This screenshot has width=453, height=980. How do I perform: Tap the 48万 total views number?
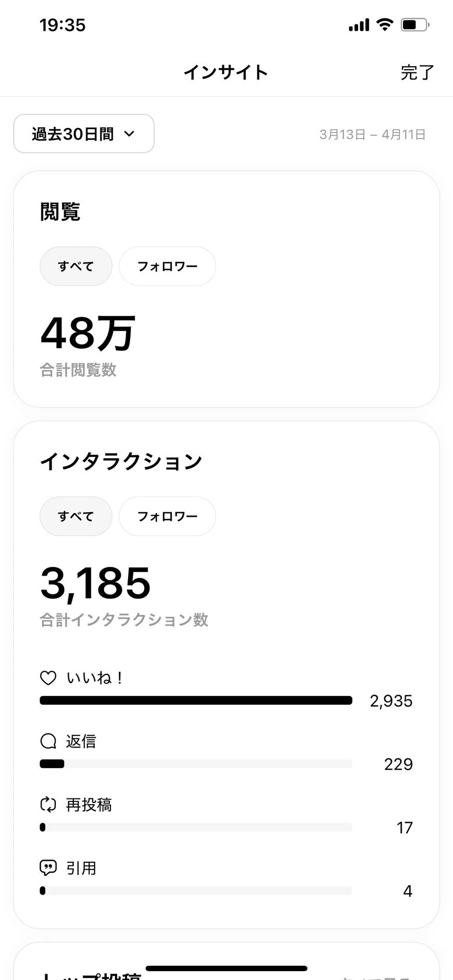pos(88,333)
